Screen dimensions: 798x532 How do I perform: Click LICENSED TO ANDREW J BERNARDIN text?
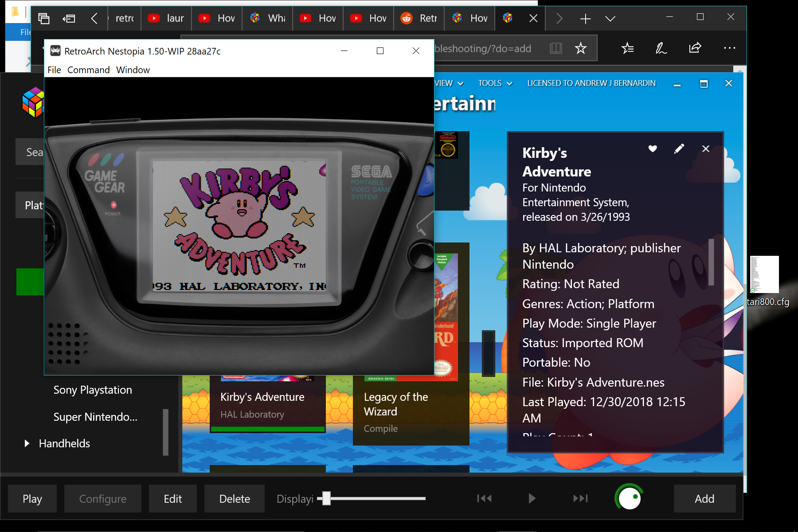click(x=591, y=83)
